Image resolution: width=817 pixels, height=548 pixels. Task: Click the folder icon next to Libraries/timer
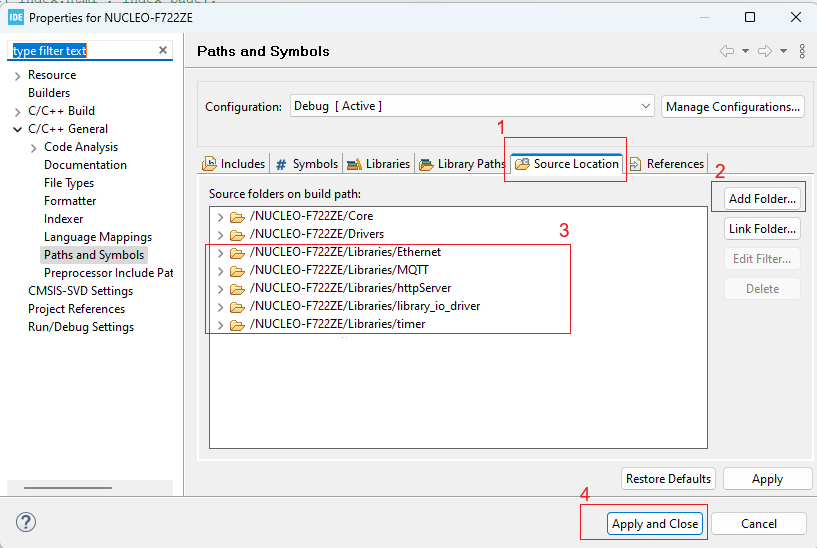[237, 325]
